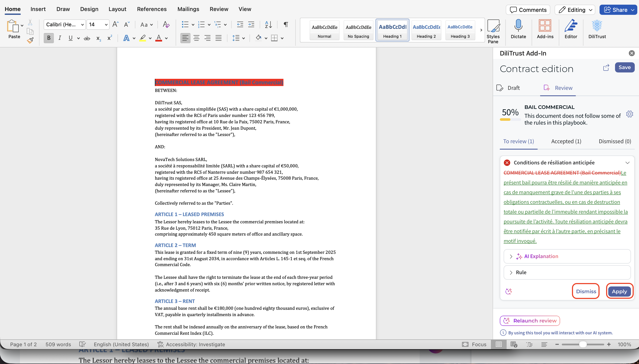Switch to the Accepted (1) tab
This screenshot has height=364, width=639.
click(566, 141)
